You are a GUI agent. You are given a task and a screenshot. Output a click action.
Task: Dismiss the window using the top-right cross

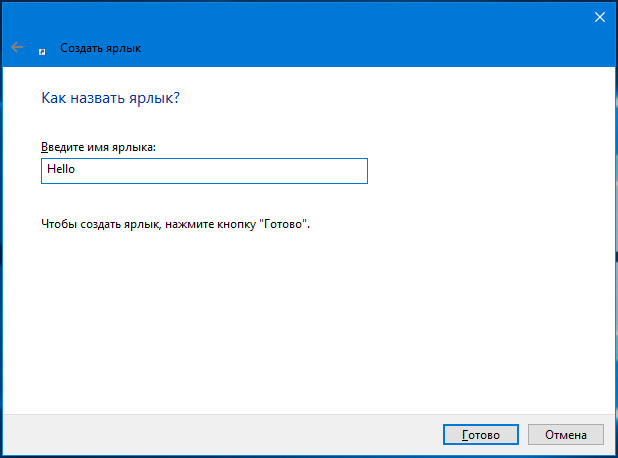tap(599, 17)
